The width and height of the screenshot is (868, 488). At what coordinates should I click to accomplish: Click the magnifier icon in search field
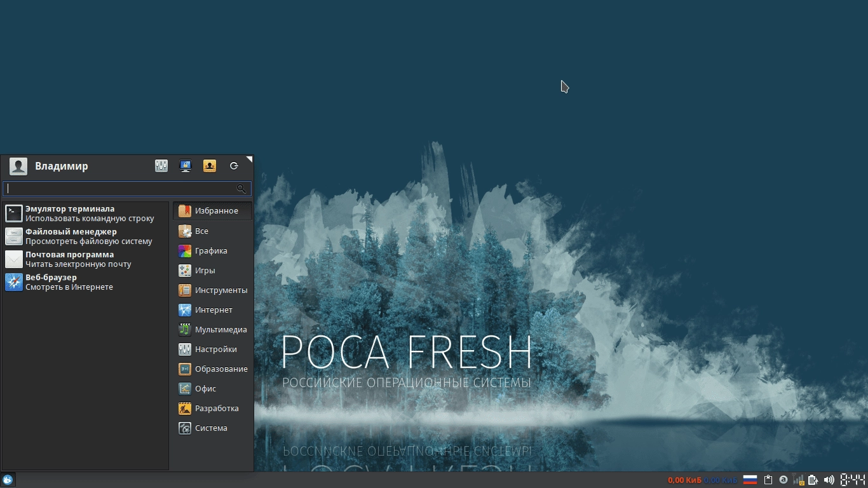pos(241,189)
